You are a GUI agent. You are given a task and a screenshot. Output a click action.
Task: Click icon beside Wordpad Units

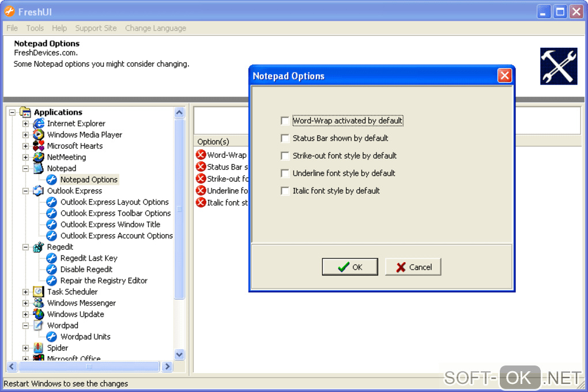click(x=52, y=337)
